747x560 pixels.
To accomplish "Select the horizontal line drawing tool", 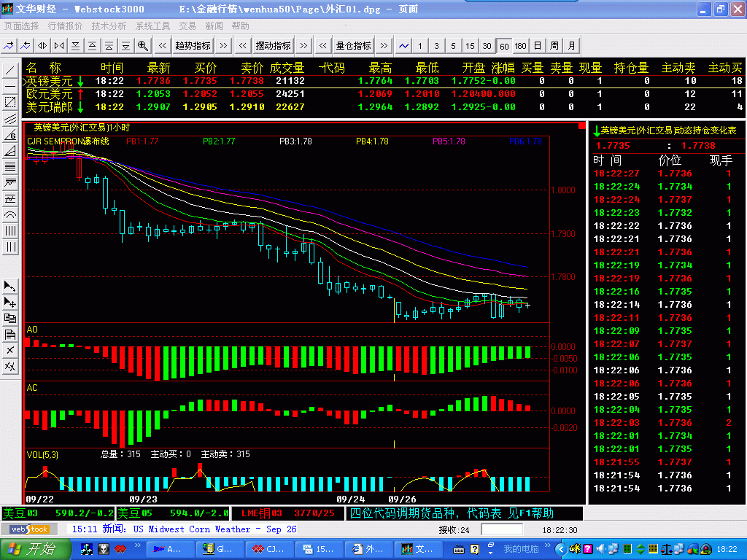I will click(10, 87).
